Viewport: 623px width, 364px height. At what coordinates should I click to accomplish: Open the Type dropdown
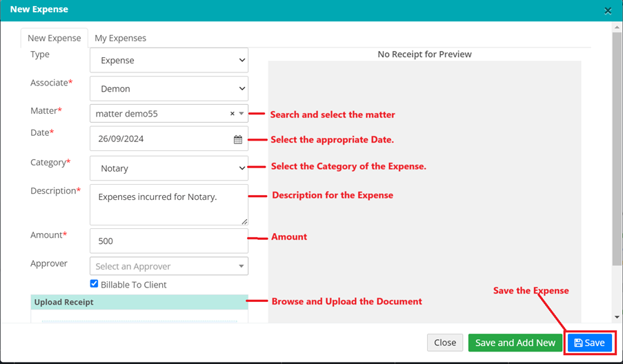[169, 61]
